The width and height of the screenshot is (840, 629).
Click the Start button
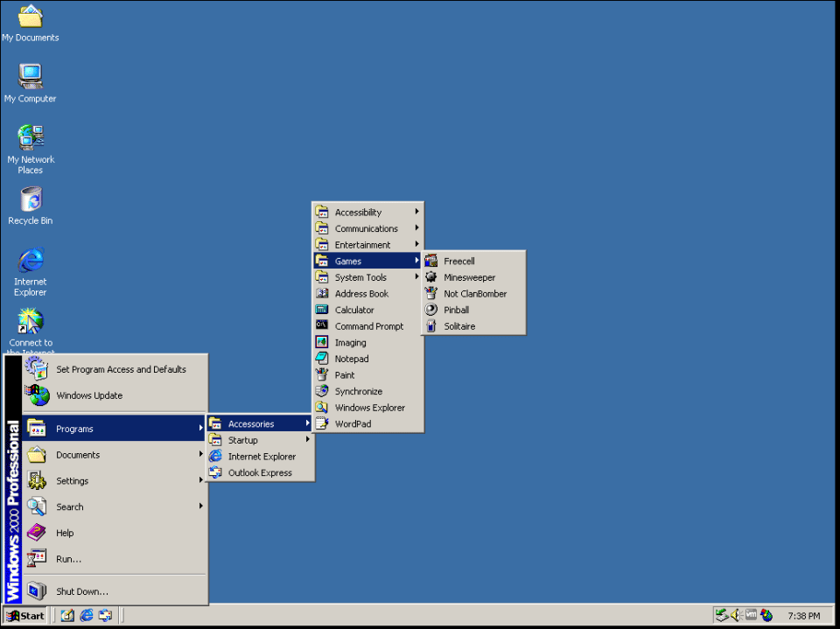click(24, 616)
